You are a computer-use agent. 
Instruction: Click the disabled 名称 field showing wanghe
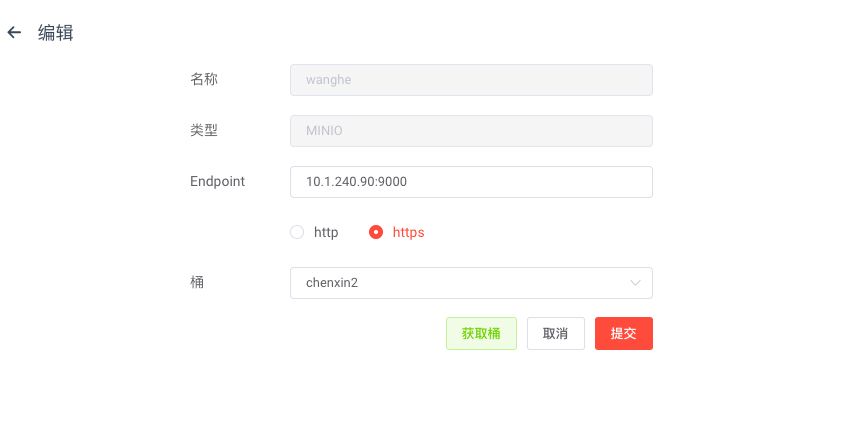tap(471, 80)
